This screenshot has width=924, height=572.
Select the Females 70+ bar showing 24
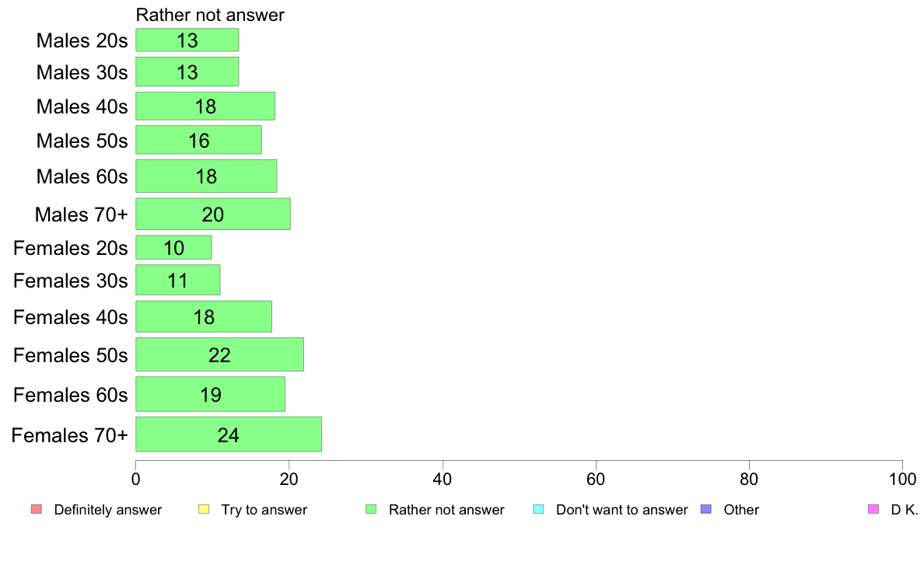[x=229, y=434]
